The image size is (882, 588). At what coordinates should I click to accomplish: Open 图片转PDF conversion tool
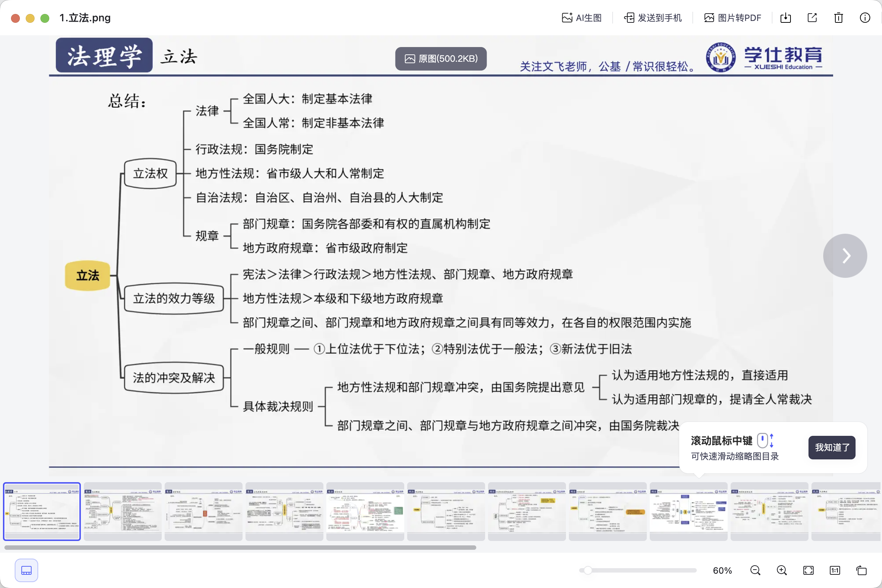732,18
